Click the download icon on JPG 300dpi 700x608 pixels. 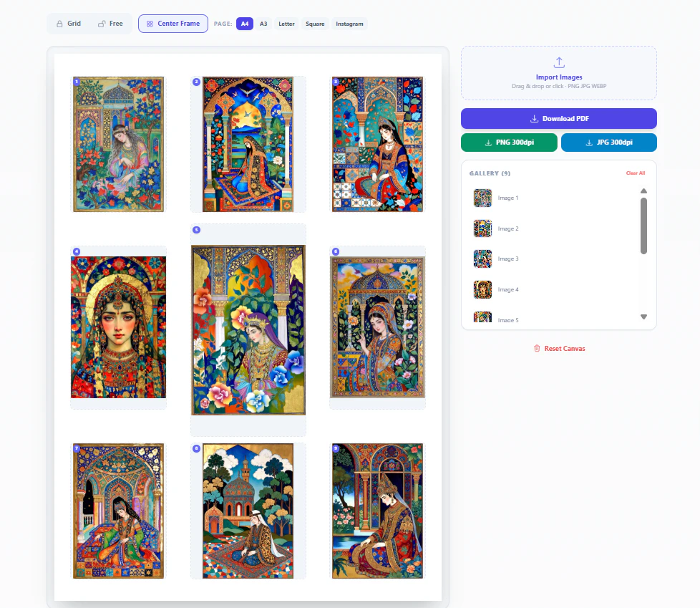point(589,143)
